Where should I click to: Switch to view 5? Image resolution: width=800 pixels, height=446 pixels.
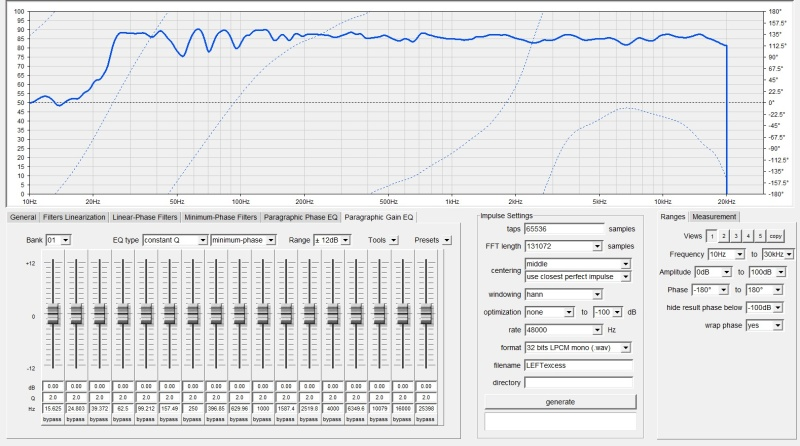click(760, 236)
